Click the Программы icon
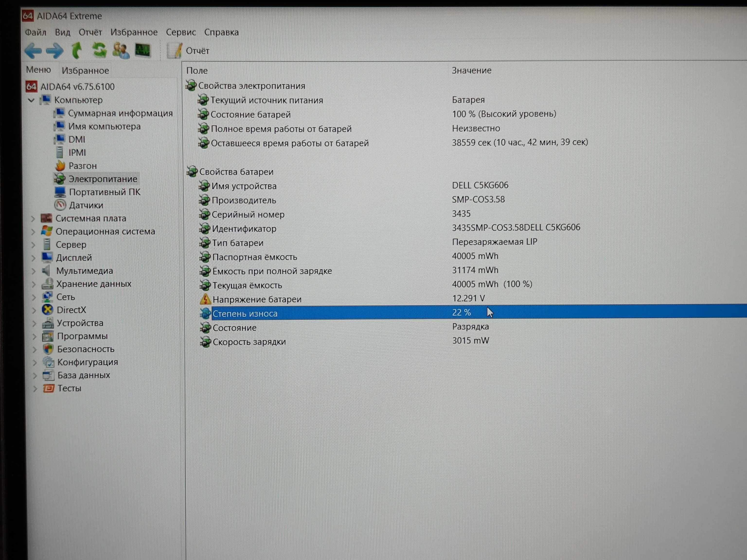Screen dimensions: 747x560 pyautogui.click(x=48, y=336)
